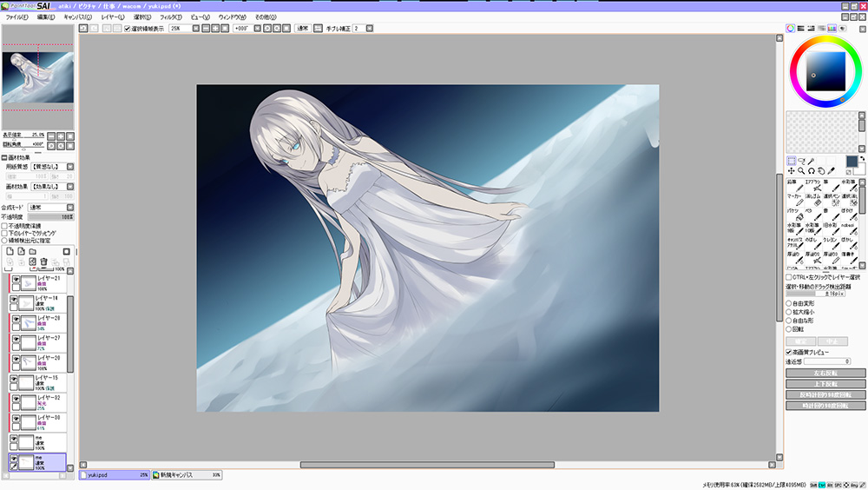868x490 pixels.
Task: Open the color panel options arrow
Action: point(863,29)
